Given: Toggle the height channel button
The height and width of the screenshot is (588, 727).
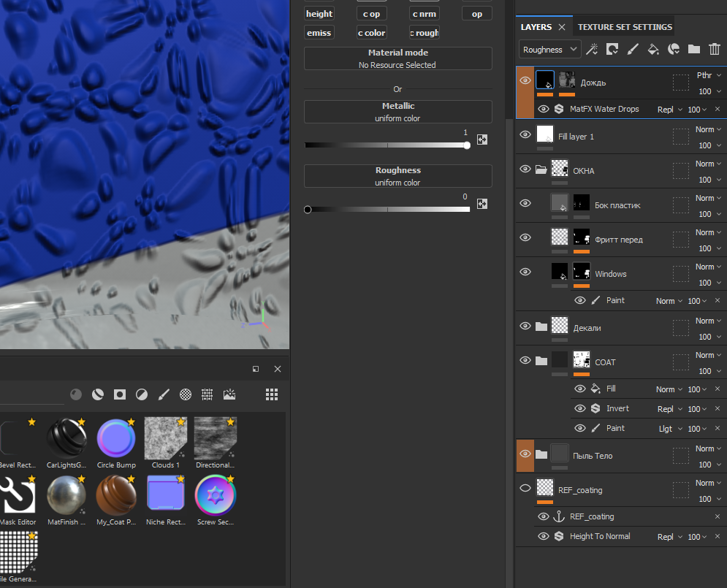Looking at the screenshot, I should (x=319, y=14).
